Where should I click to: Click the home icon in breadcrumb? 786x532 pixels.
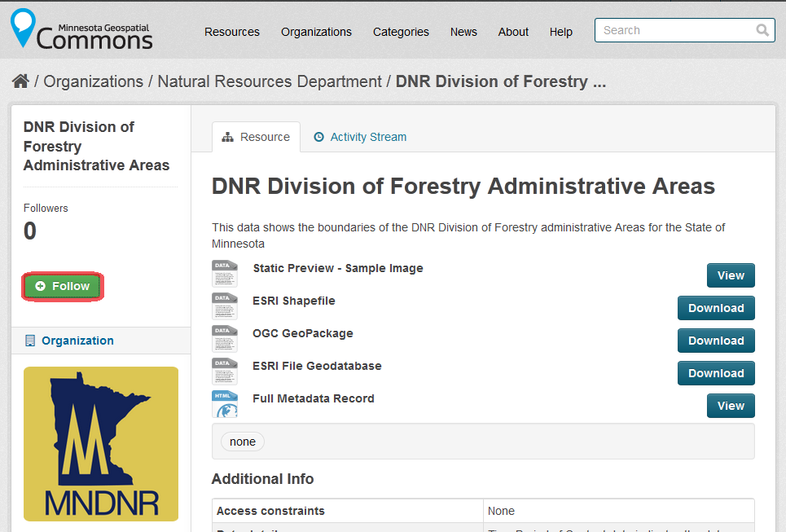[x=20, y=81]
